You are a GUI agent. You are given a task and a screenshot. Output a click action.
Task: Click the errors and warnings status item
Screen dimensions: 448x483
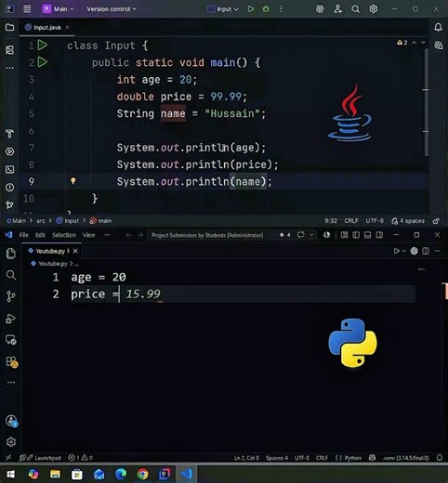coord(80,458)
